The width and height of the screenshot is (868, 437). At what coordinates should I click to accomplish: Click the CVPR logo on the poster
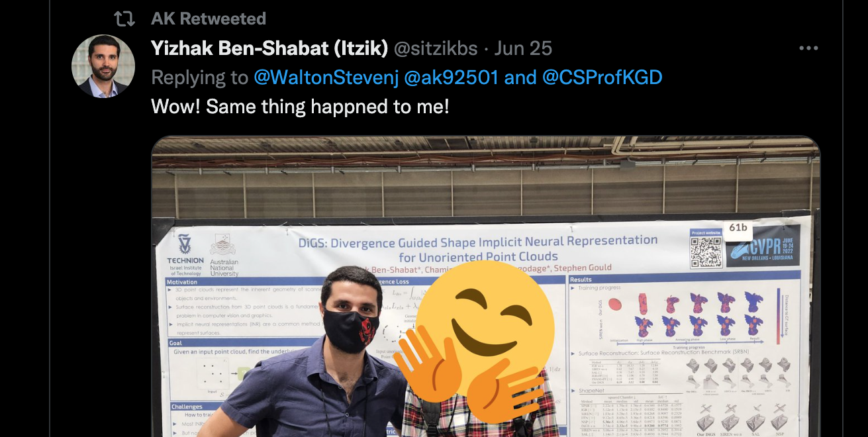point(763,246)
